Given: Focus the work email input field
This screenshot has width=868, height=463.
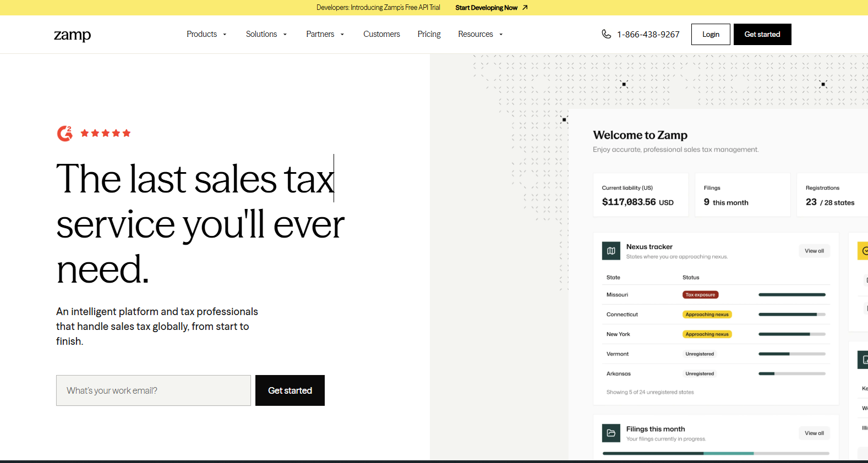Looking at the screenshot, I should (x=154, y=390).
